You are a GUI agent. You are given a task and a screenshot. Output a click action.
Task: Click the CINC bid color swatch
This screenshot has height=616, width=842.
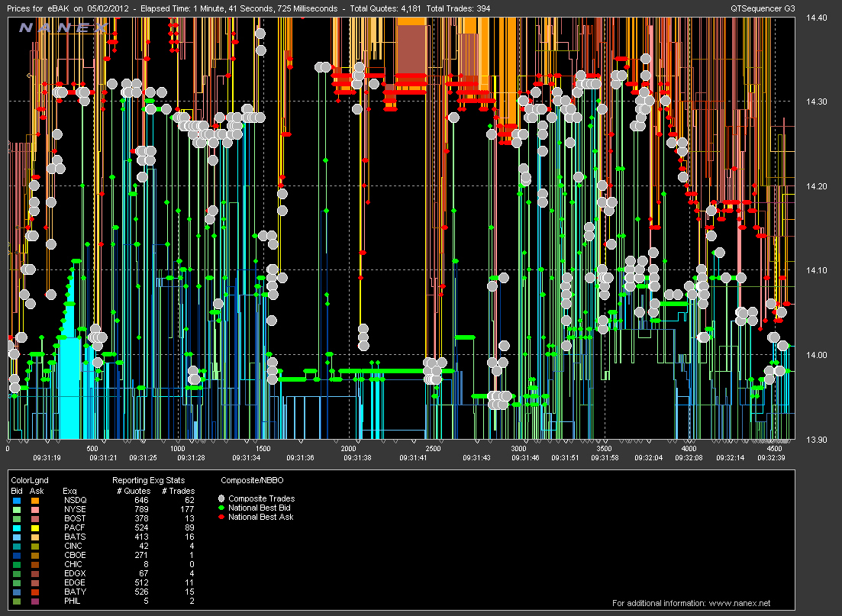tap(17, 547)
